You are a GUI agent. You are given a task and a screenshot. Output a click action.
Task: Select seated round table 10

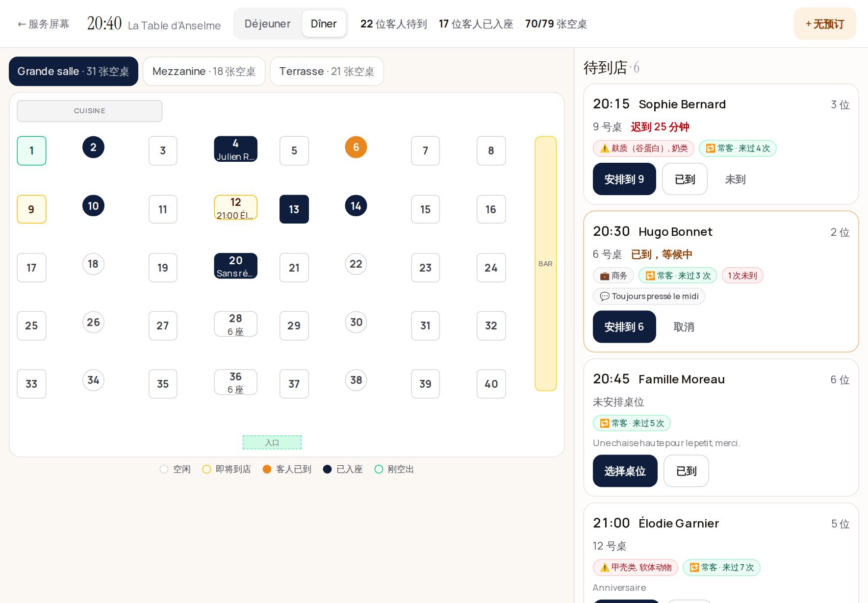coord(93,206)
